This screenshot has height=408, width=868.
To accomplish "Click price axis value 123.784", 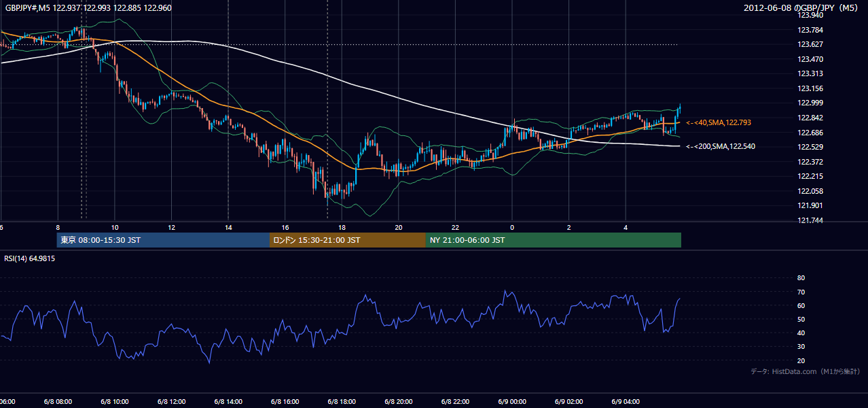I will [810, 30].
